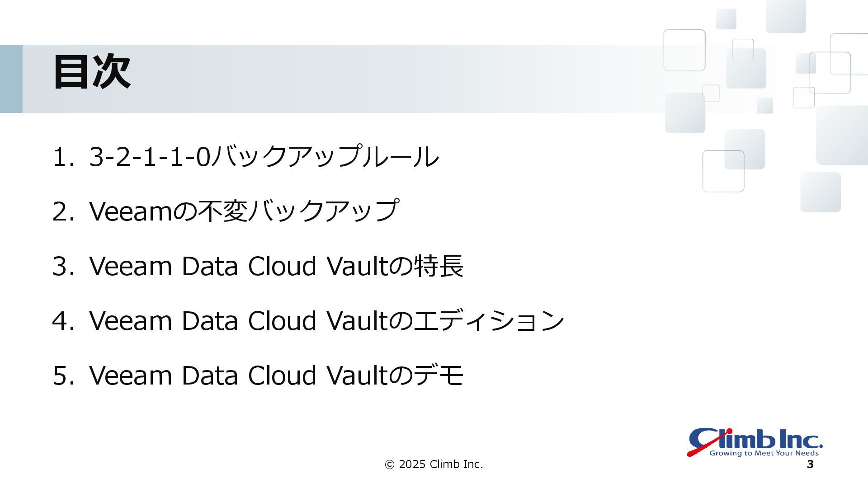Click the blue accent bar beside title
Screen dimensions: 868x488
(11, 79)
